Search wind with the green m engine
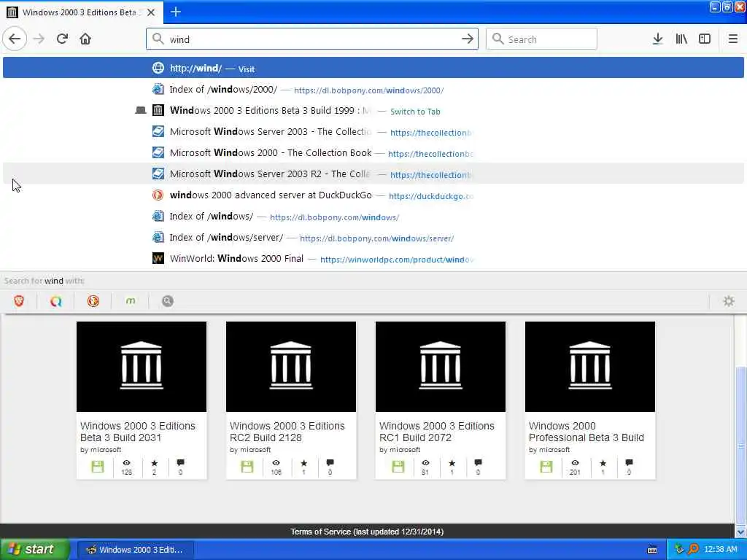Screen dimensions: 747x560 click(131, 301)
